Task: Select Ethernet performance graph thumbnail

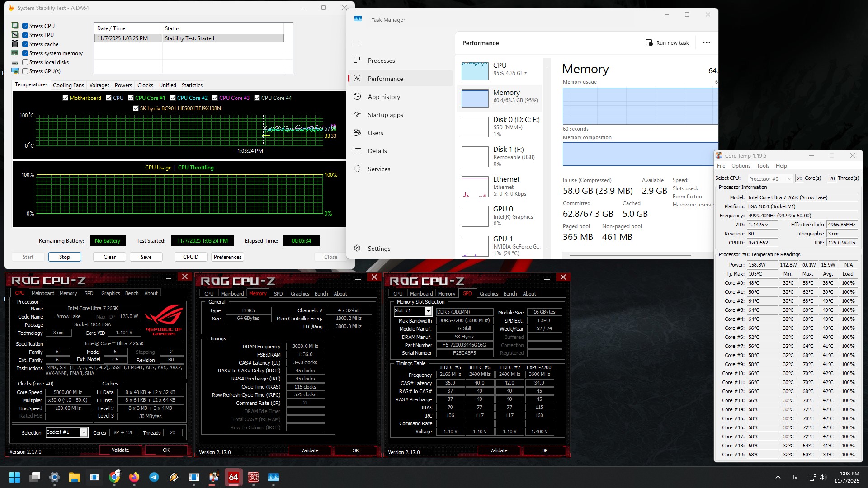Action: (475, 187)
